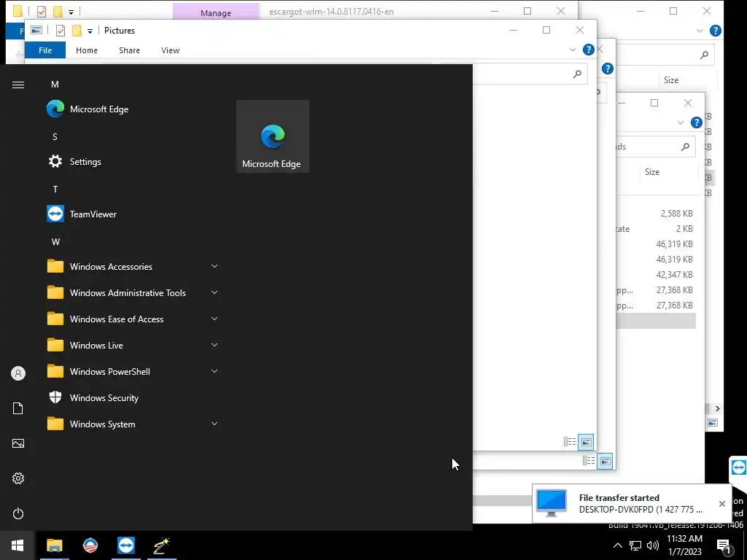Open the Share tab in Pictures window

pos(130,50)
